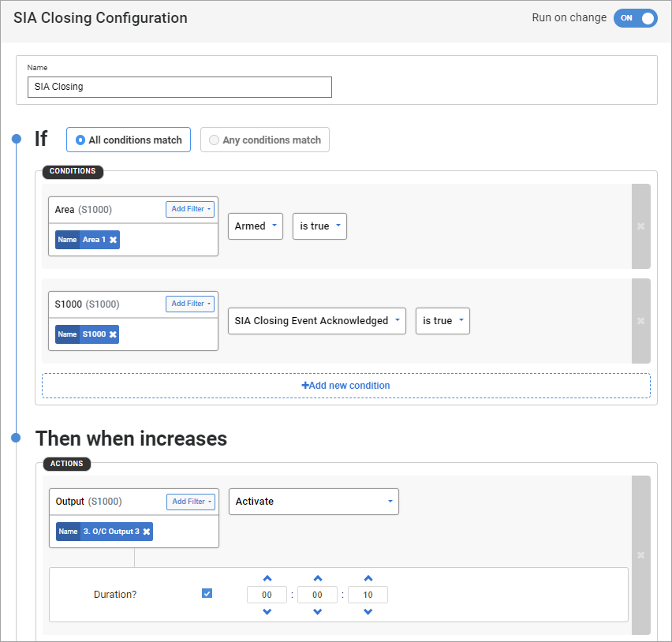Open the SIA Closing Event Acknowledged dropdown
Viewport: 672px width, 642px height.
[316, 321]
